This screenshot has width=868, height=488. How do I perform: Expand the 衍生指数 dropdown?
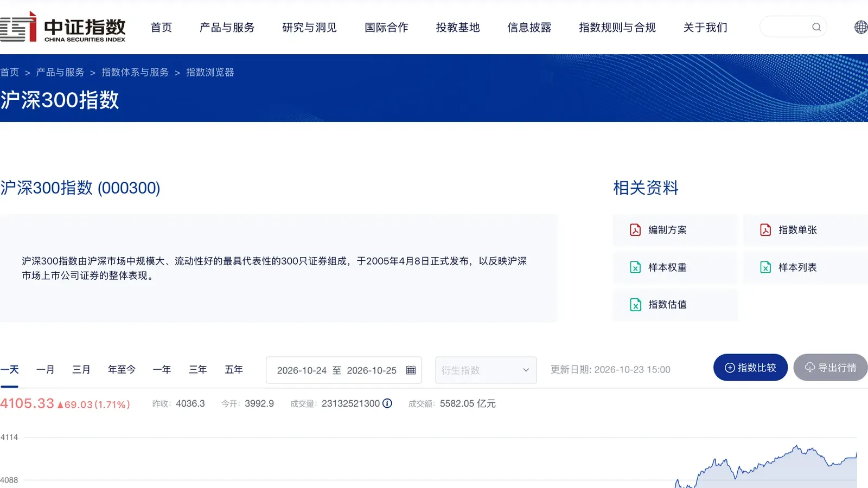point(486,370)
